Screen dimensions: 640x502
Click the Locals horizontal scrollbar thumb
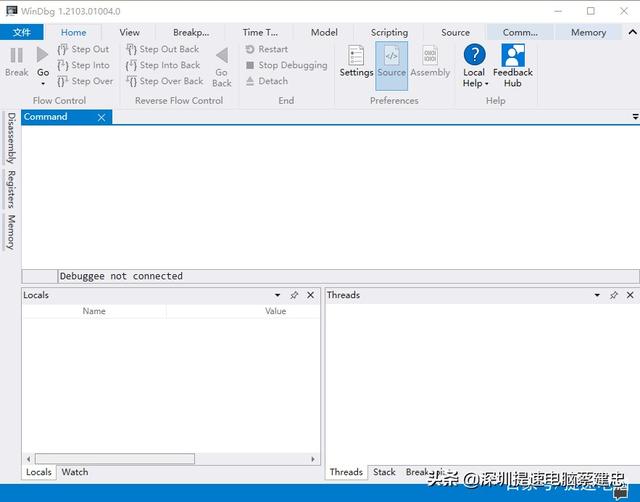[115, 459]
